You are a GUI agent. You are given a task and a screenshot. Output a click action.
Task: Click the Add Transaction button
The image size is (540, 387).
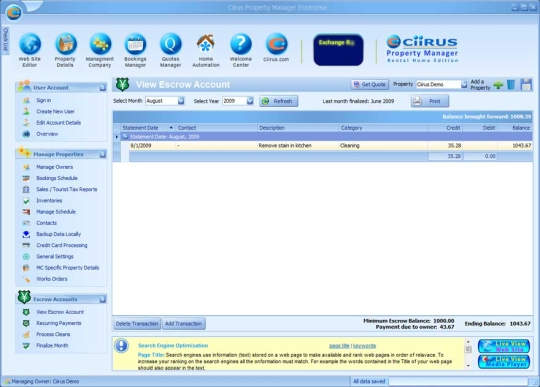click(x=184, y=324)
